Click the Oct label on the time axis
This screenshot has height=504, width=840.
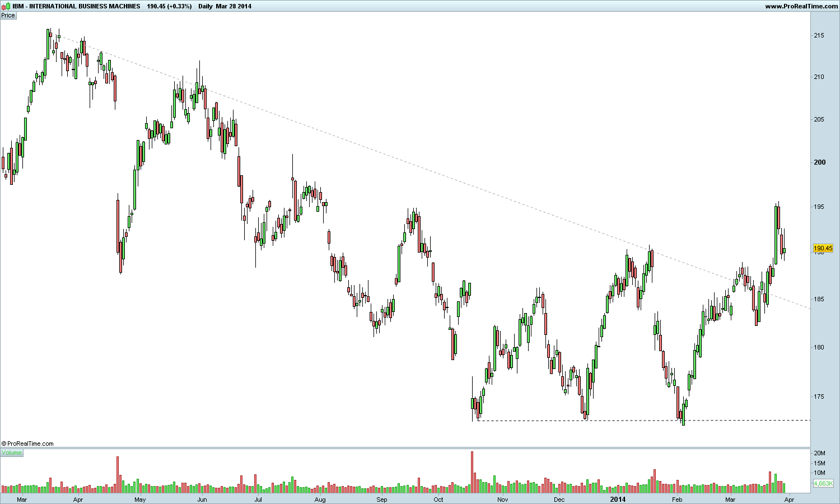click(x=438, y=499)
